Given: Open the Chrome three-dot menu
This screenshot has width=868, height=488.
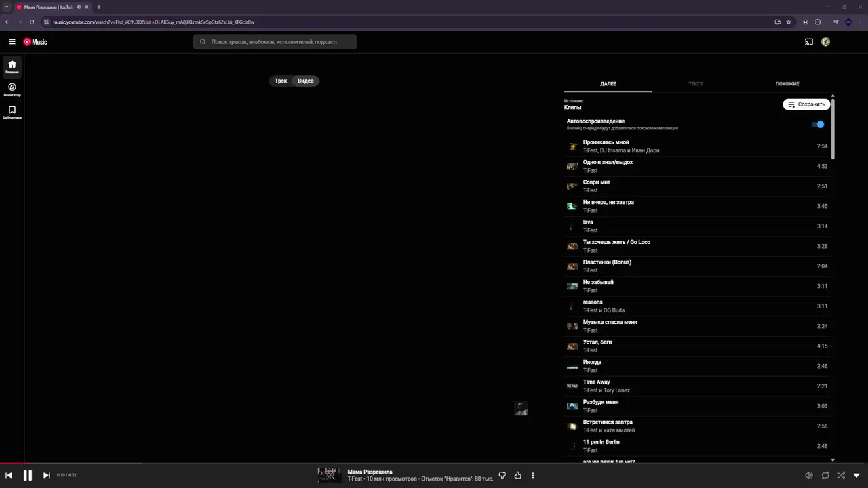Looking at the screenshot, I should point(860,22).
